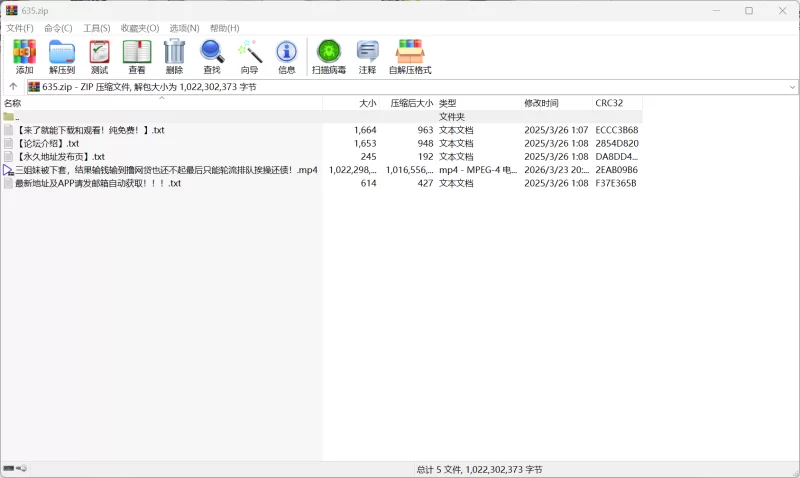Screen dimensions: 800x478
Task: Click the 添加 (Add) toolbar icon
Action: (x=24, y=56)
